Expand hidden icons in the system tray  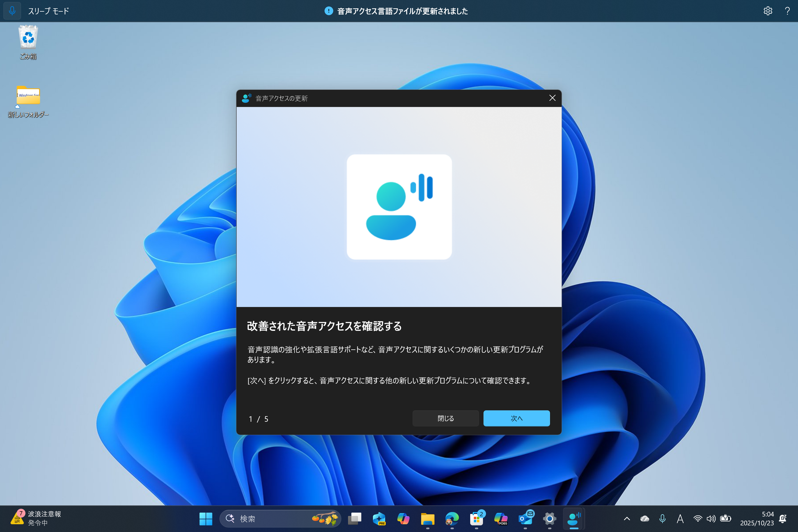point(627,519)
